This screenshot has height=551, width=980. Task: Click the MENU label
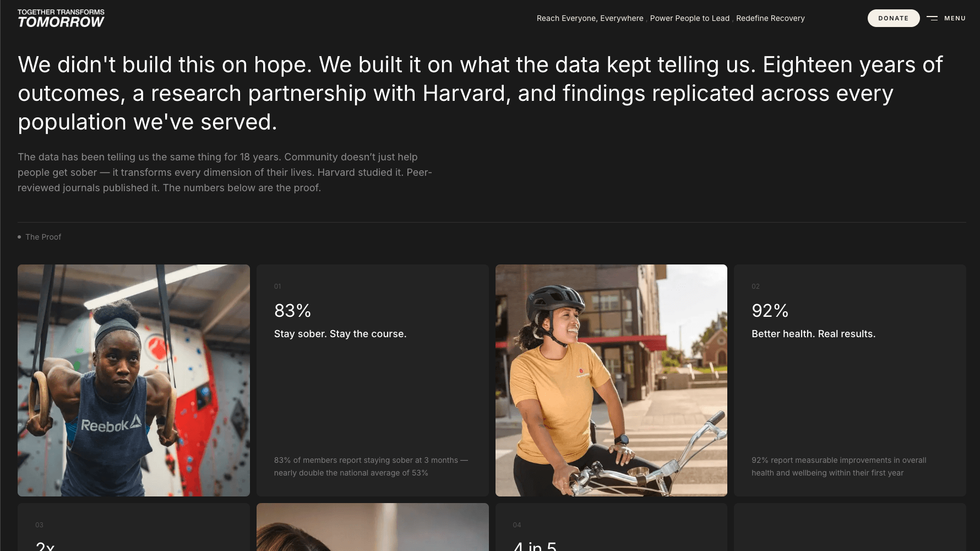[955, 18]
